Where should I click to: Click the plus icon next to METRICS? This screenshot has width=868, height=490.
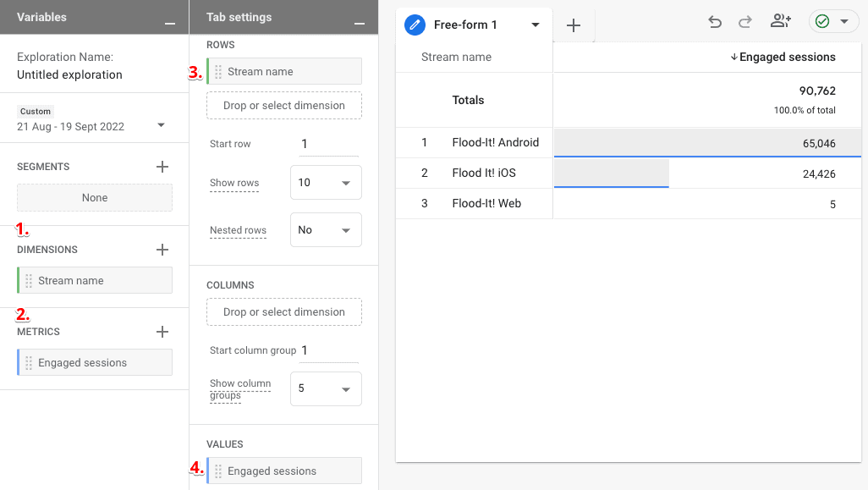(x=162, y=332)
